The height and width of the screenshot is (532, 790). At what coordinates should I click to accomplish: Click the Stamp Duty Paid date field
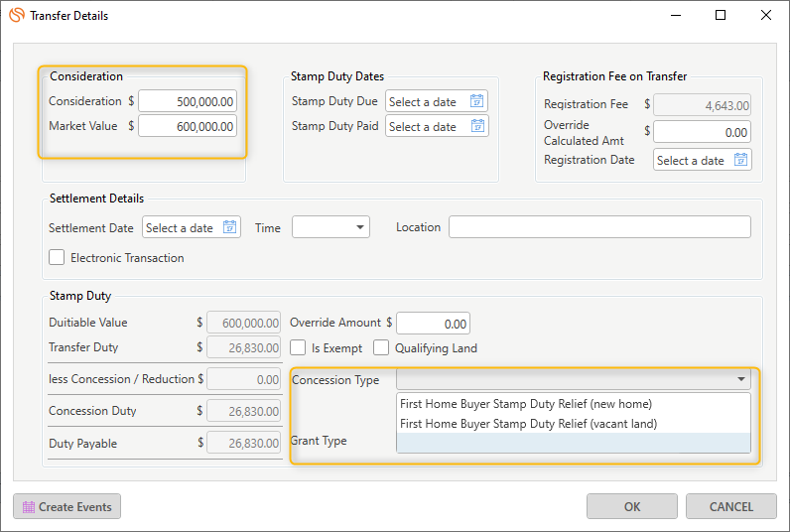[437, 126]
